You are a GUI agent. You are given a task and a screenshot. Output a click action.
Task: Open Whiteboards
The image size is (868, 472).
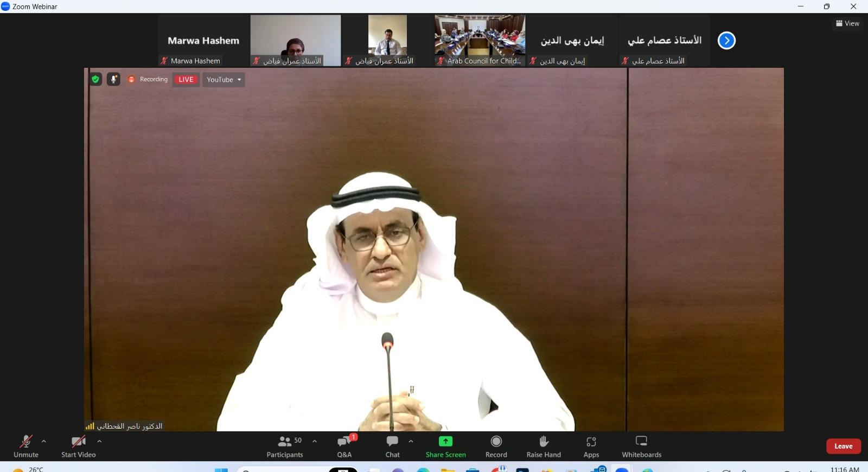click(x=641, y=447)
